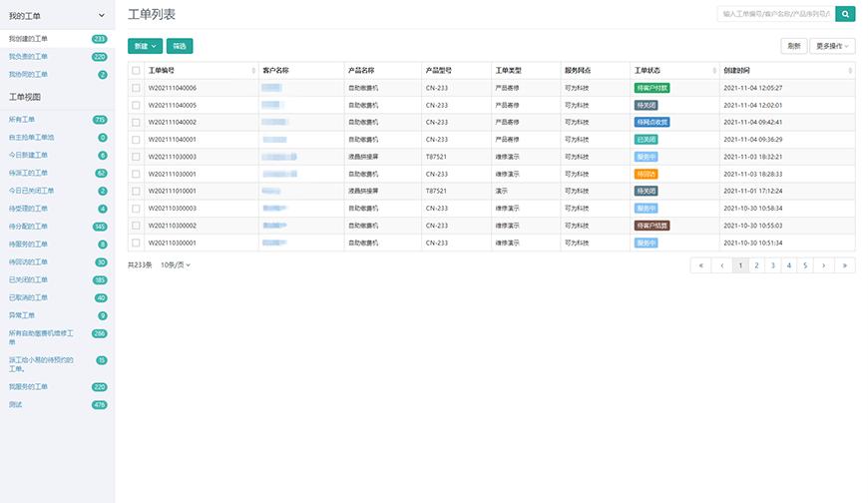Go to page 3
868x503 pixels.
773,265
